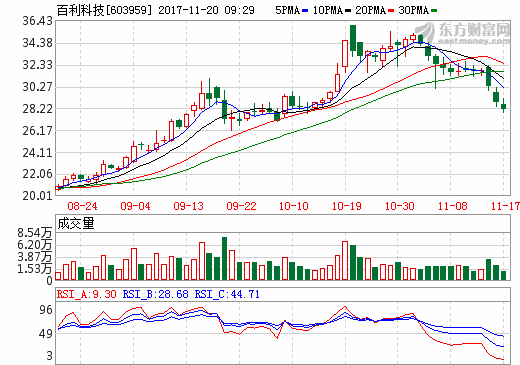Click the stock title 百利科技[603959]
Screen dimensions: 520x365
point(104,10)
